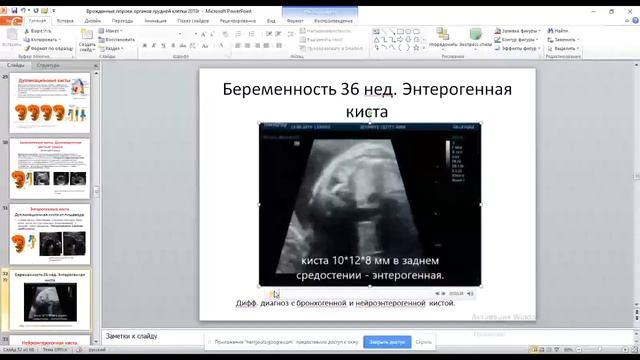Click Скрыть on sharing notification
The width and height of the screenshot is (640, 360).
pos(423,342)
